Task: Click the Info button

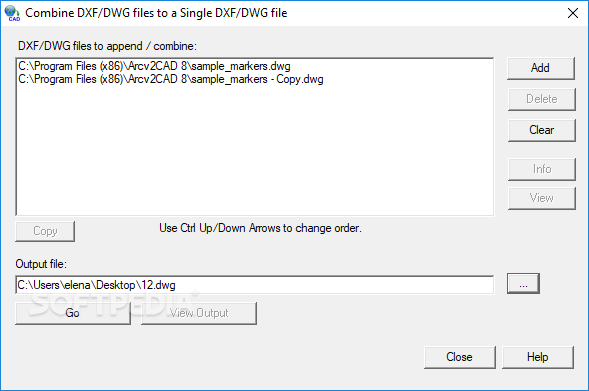Action: point(541,169)
